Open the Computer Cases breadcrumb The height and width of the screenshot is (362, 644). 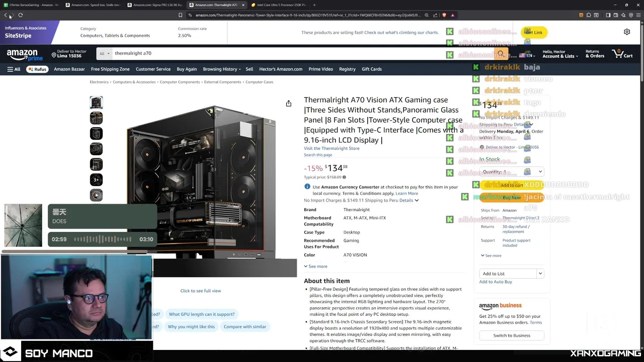click(x=259, y=82)
